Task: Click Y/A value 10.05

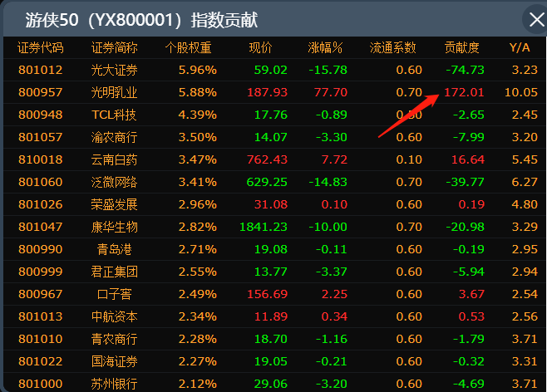Action: click(521, 92)
